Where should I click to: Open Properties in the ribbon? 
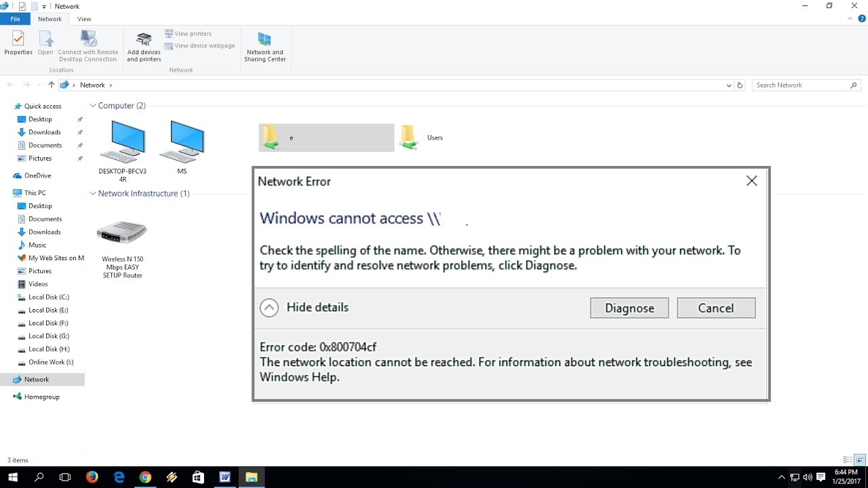tap(18, 43)
